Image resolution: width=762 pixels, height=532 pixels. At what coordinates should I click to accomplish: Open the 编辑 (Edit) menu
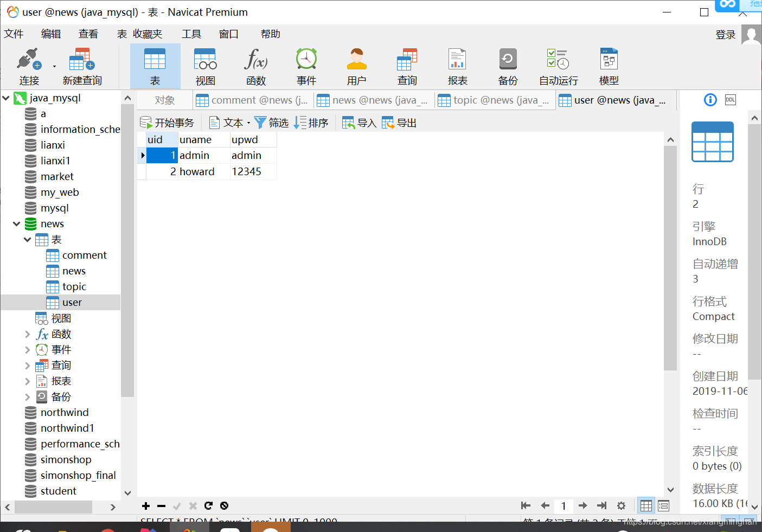pyautogui.click(x=51, y=34)
